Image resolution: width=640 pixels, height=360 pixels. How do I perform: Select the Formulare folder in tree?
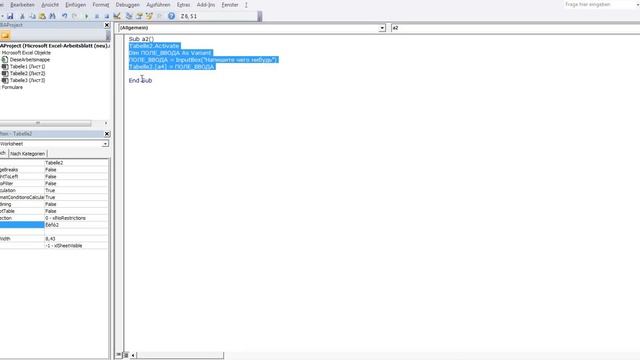coord(12,87)
